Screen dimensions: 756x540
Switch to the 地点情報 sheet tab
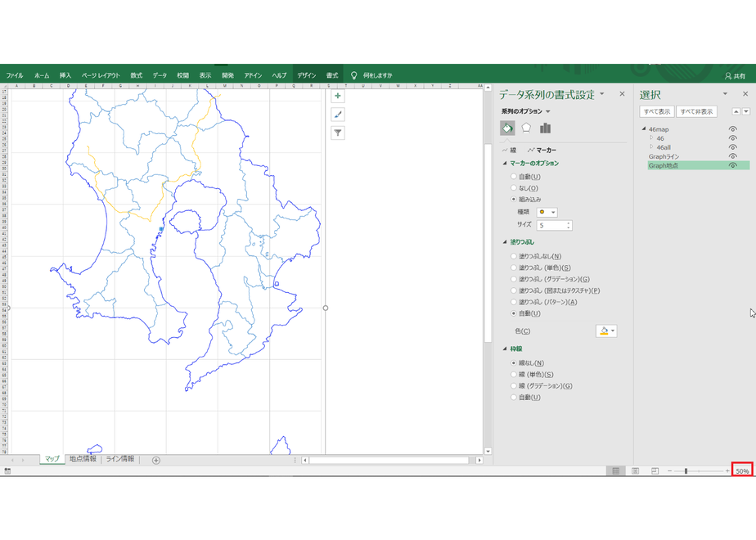tap(83, 459)
